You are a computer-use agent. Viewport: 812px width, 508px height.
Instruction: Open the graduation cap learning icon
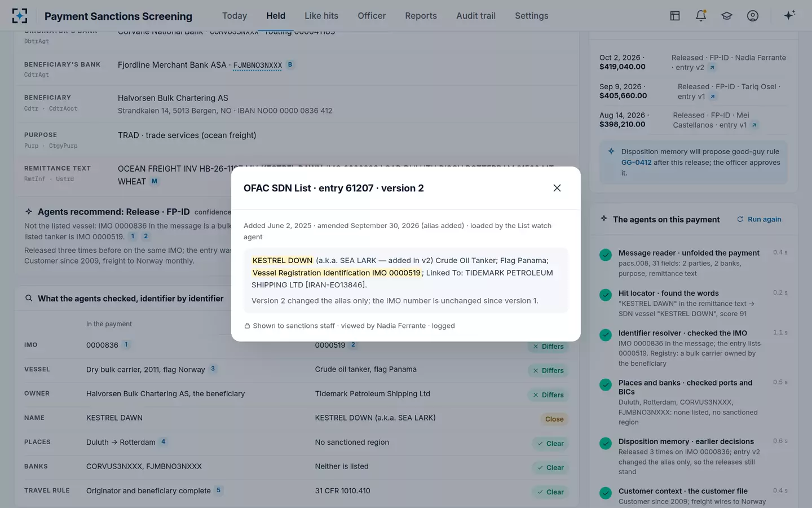coord(727,16)
